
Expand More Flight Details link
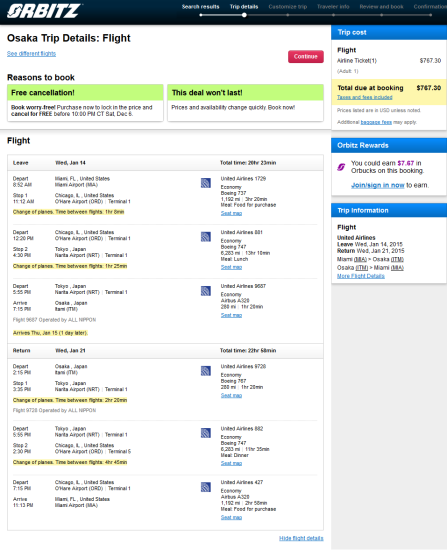(x=361, y=276)
